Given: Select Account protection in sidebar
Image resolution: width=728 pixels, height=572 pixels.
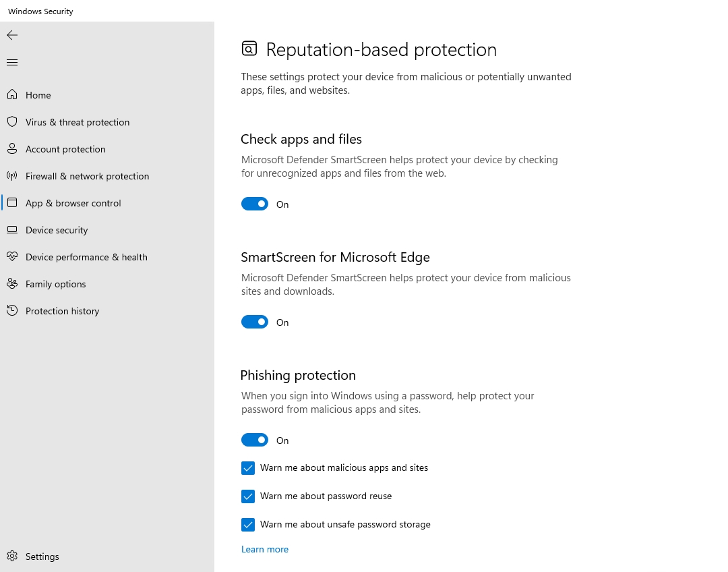Looking at the screenshot, I should click(65, 149).
